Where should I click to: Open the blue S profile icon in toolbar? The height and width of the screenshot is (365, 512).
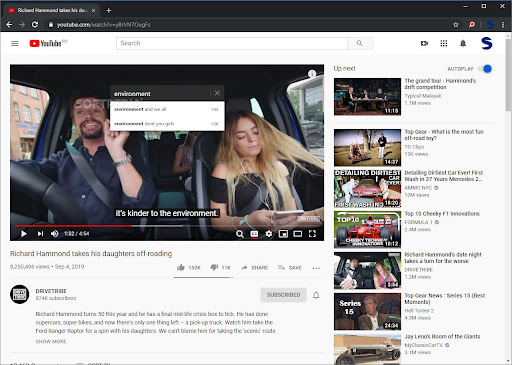pos(490,25)
